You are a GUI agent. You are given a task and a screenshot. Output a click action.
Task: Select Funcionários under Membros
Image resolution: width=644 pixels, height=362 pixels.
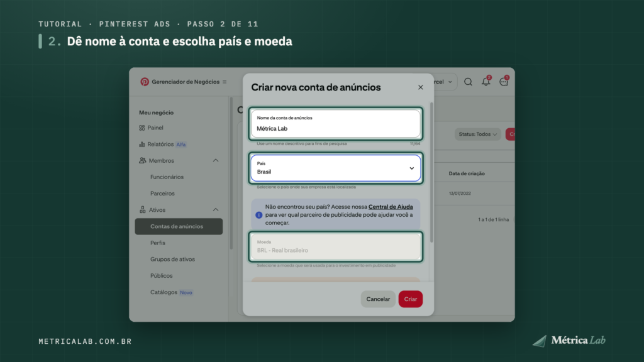pyautogui.click(x=167, y=177)
